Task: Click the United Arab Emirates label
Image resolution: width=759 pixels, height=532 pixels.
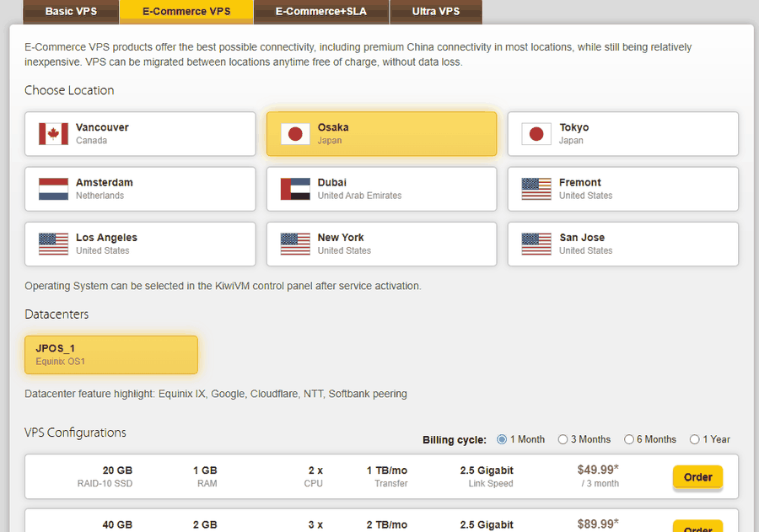Action: pos(359,196)
